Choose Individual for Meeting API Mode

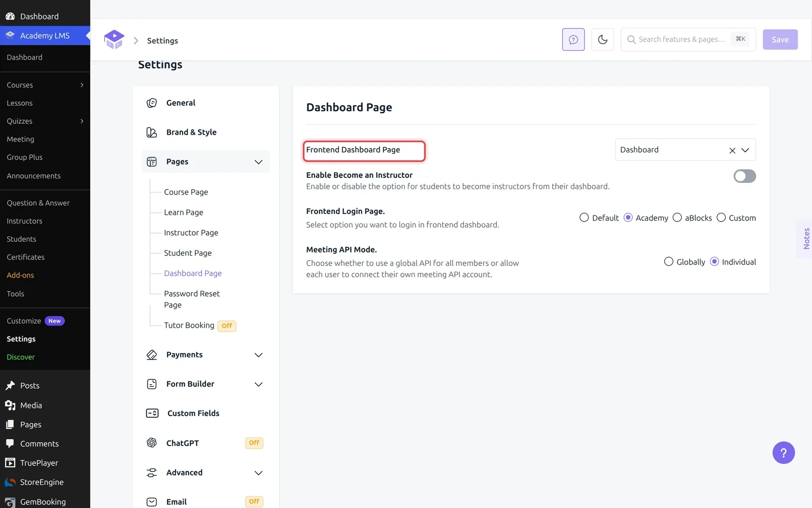coord(715,262)
